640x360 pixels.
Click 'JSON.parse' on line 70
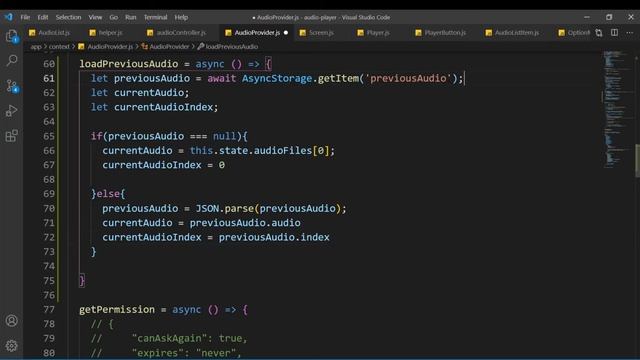pyautogui.click(x=224, y=209)
